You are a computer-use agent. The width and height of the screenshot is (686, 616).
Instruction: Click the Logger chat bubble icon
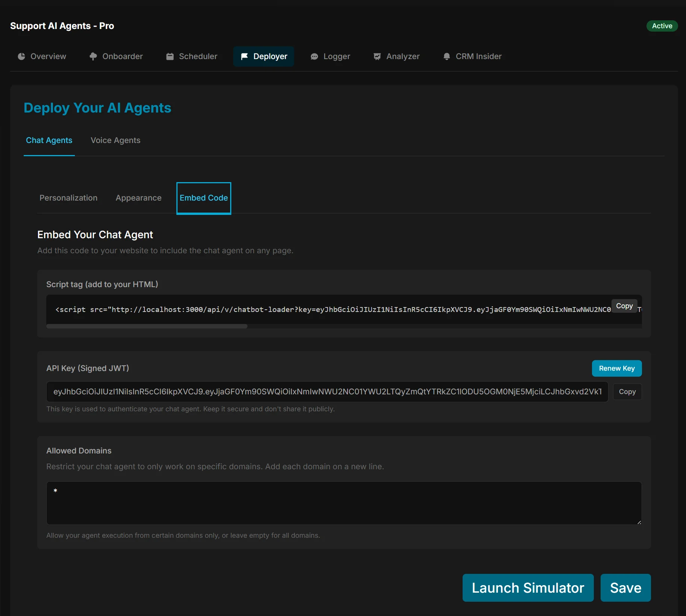(314, 56)
